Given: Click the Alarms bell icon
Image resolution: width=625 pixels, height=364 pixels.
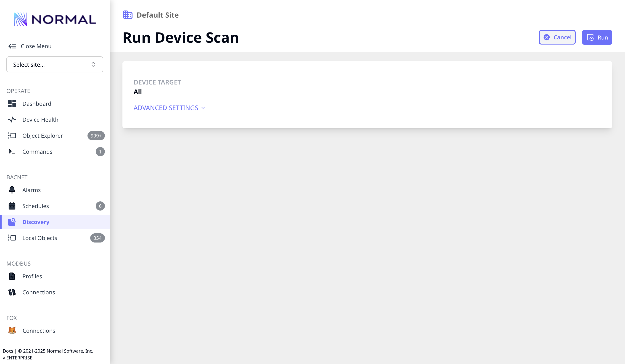Looking at the screenshot, I should (12, 190).
